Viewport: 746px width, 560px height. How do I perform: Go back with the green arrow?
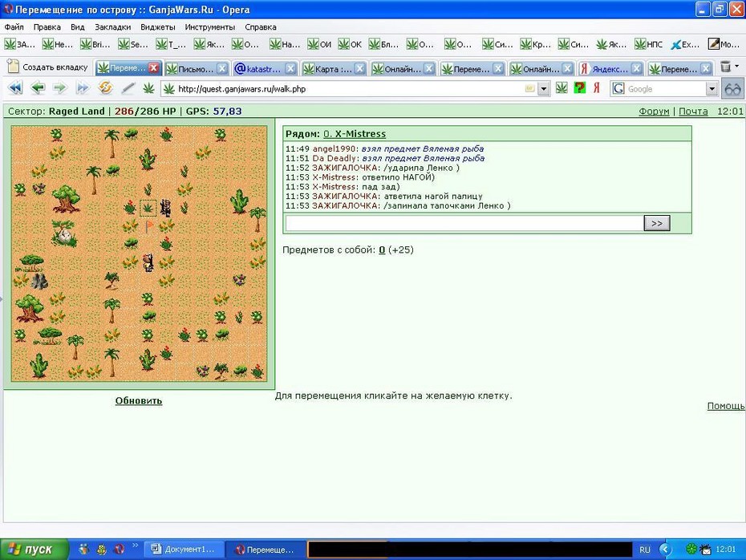click(38, 88)
